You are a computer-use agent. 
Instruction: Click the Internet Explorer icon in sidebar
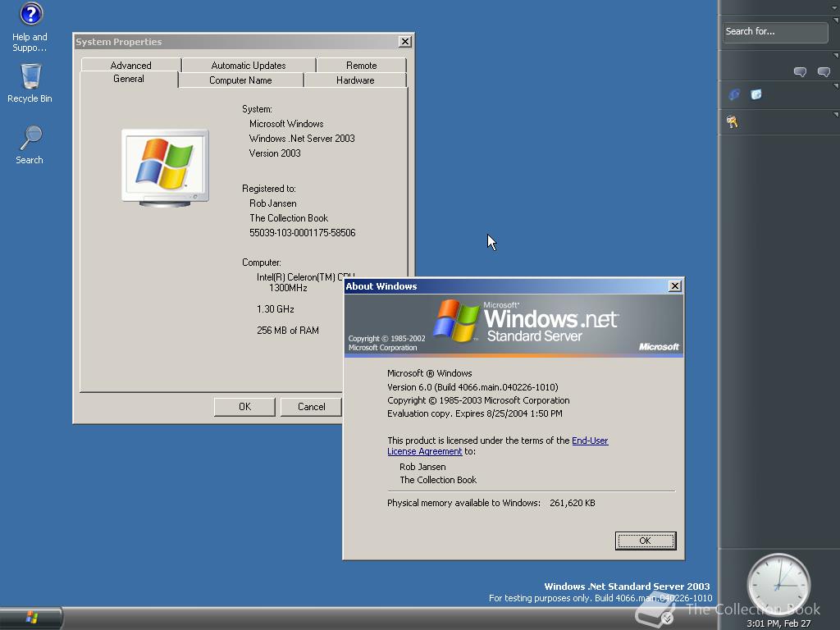[x=734, y=95]
